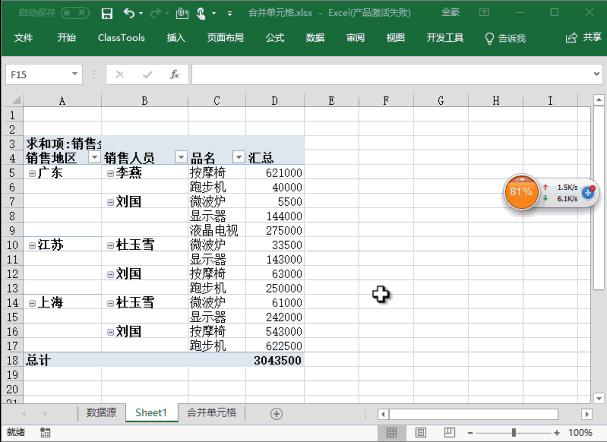Viewport: 607px width, 442px height.
Task: Select the grand total cell 3043500
Action: [x=275, y=360]
